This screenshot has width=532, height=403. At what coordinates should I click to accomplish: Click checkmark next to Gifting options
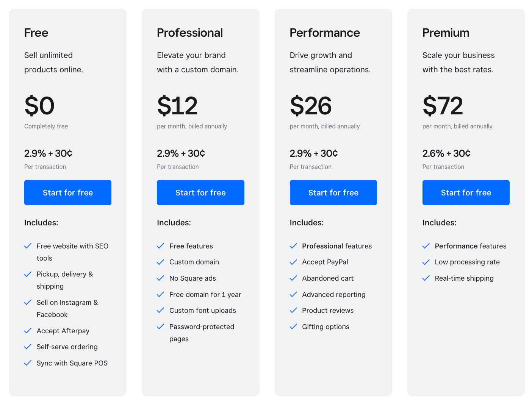point(293,326)
